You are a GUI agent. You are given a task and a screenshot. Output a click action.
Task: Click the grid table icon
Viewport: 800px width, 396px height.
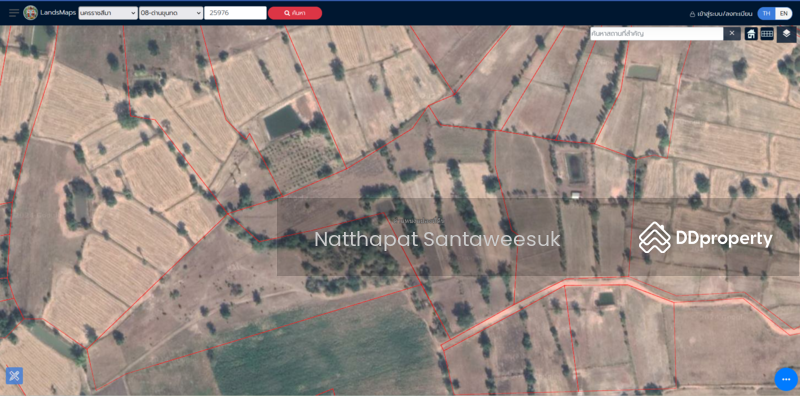pos(767,34)
